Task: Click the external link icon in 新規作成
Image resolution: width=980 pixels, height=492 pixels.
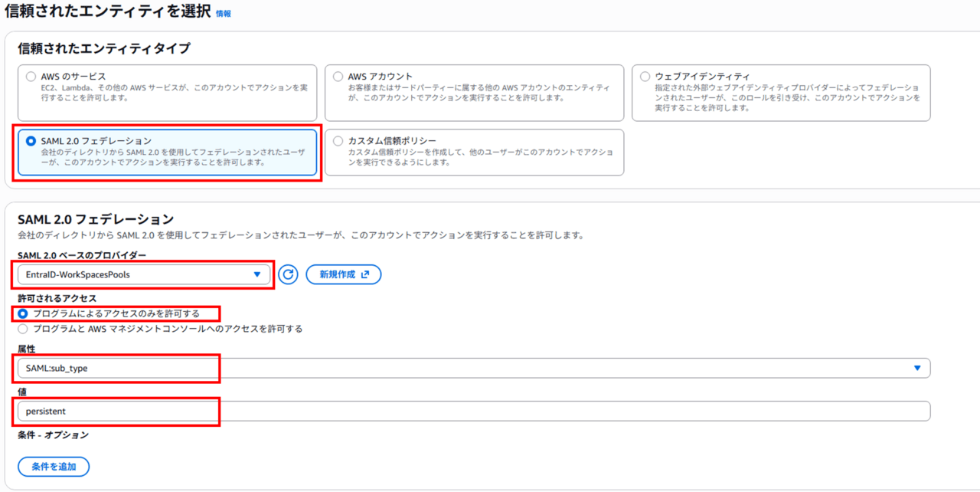Action: pyautogui.click(x=365, y=274)
